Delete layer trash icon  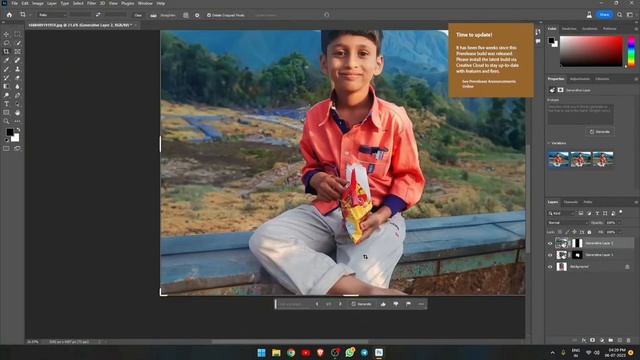pos(629,340)
